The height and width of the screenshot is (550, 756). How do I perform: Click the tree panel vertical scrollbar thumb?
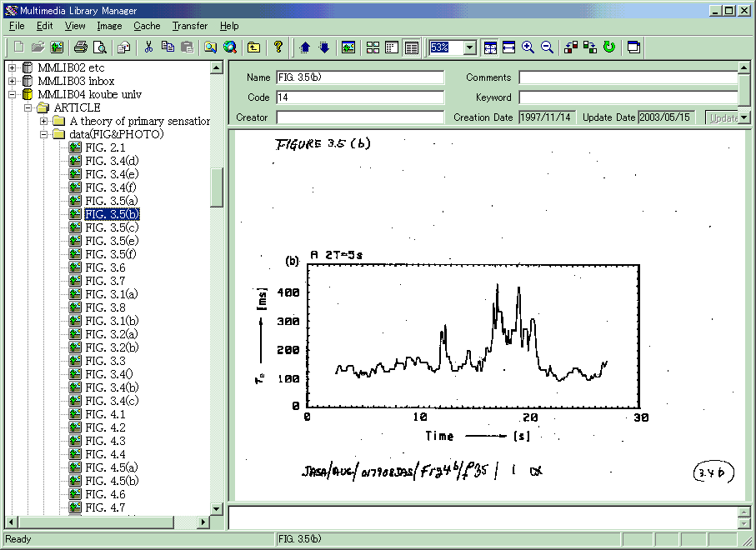(x=217, y=187)
